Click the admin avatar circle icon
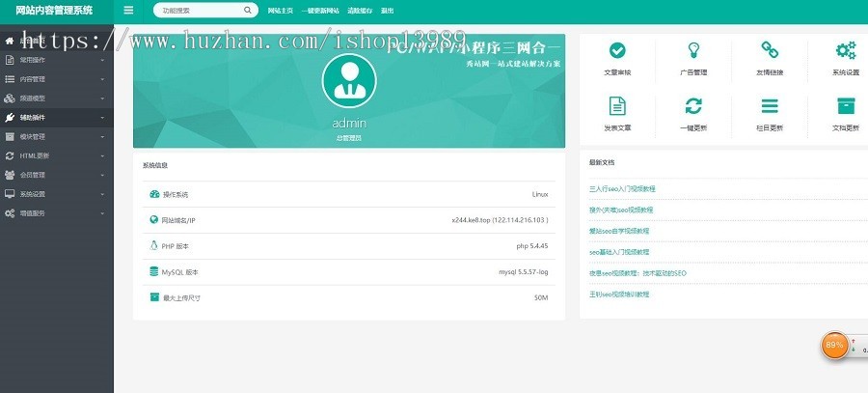 click(x=349, y=80)
